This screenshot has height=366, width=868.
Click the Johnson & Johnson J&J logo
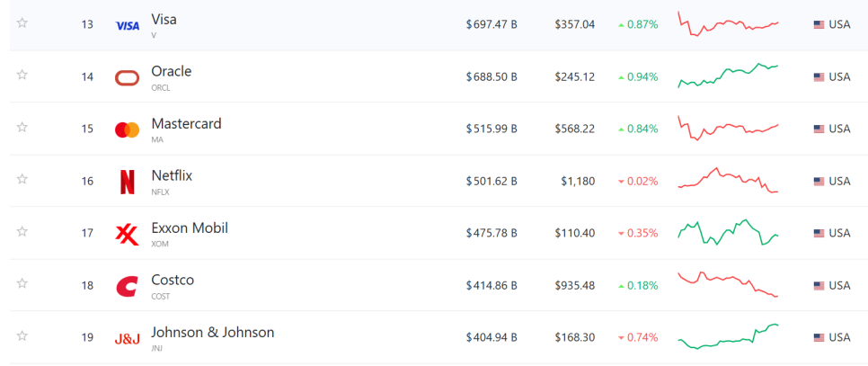pos(128,339)
